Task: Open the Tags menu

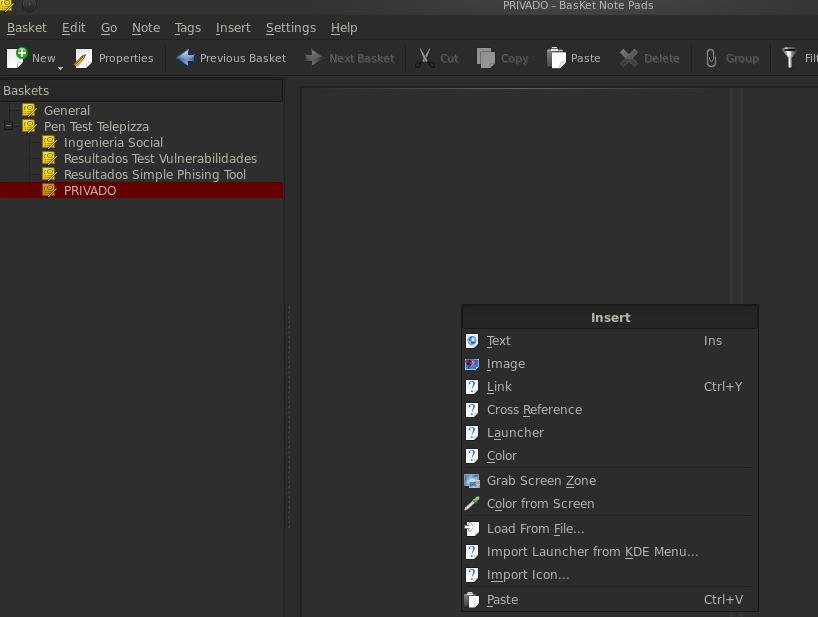Action: pyautogui.click(x=187, y=28)
